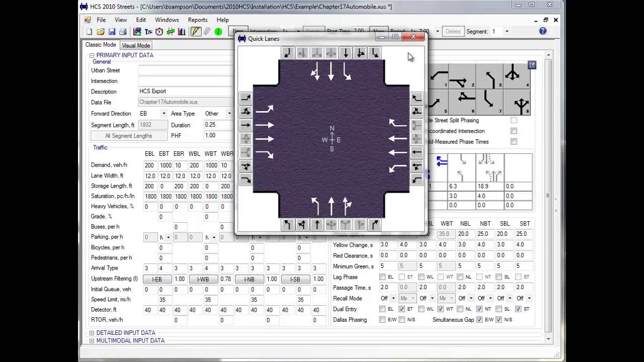The height and width of the screenshot is (362, 644).
Task: Click the T7F toolbar icon
Action: click(148, 32)
